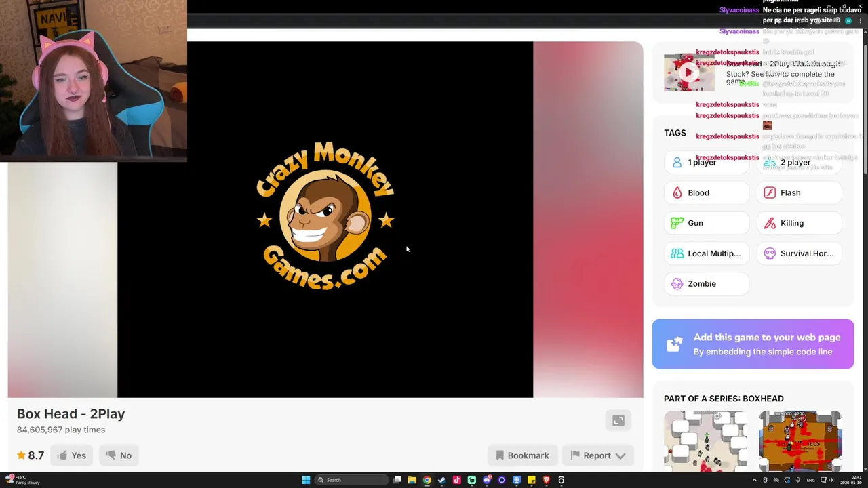The width and height of the screenshot is (868, 488).
Task: Click the 8.7 star rating
Action: [31, 455]
